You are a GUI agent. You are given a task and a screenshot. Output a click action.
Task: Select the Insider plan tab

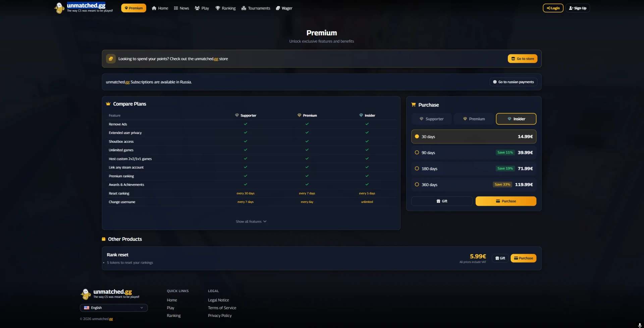coord(516,119)
